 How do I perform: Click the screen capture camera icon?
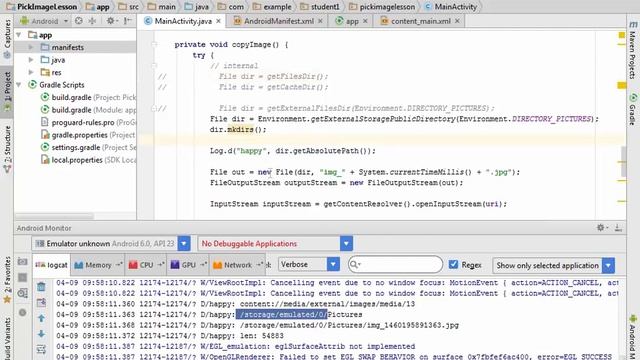pos(23,262)
